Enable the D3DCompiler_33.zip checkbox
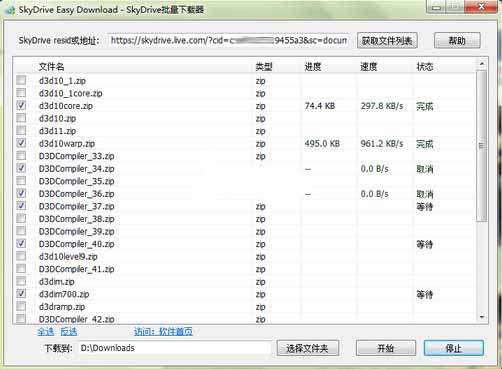Viewport: 502px width, 369px height. [21, 155]
